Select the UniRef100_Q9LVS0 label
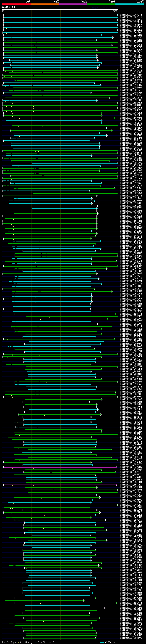The image size is (146, 644). point(131,37)
